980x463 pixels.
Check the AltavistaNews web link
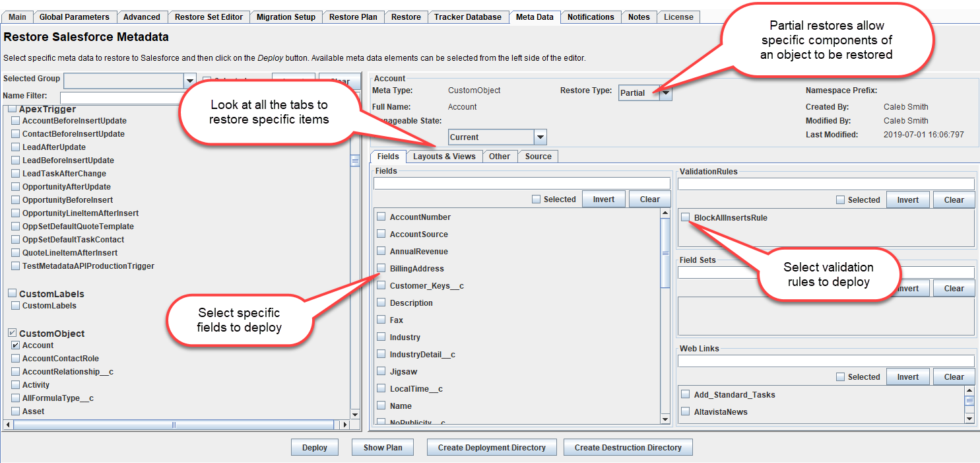686,412
